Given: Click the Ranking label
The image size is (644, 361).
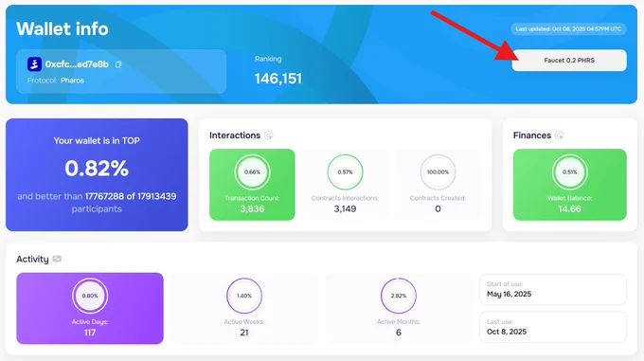Looking at the screenshot, I should [x=268, y=59].
